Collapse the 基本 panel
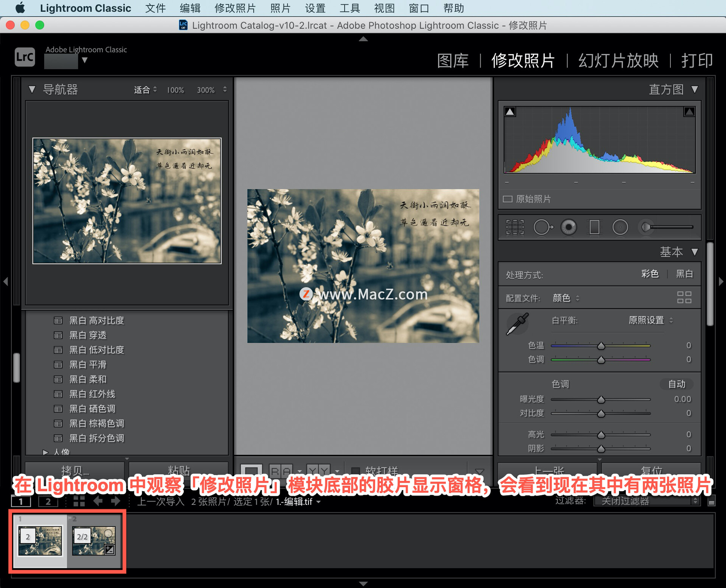The image size is (726, 588). pos(695,252)
